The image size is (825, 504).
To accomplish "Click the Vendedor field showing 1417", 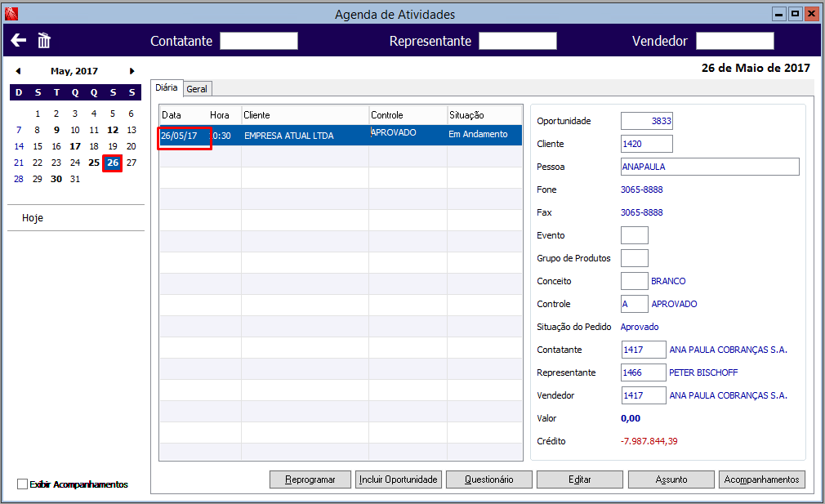I will click(644, 395).
